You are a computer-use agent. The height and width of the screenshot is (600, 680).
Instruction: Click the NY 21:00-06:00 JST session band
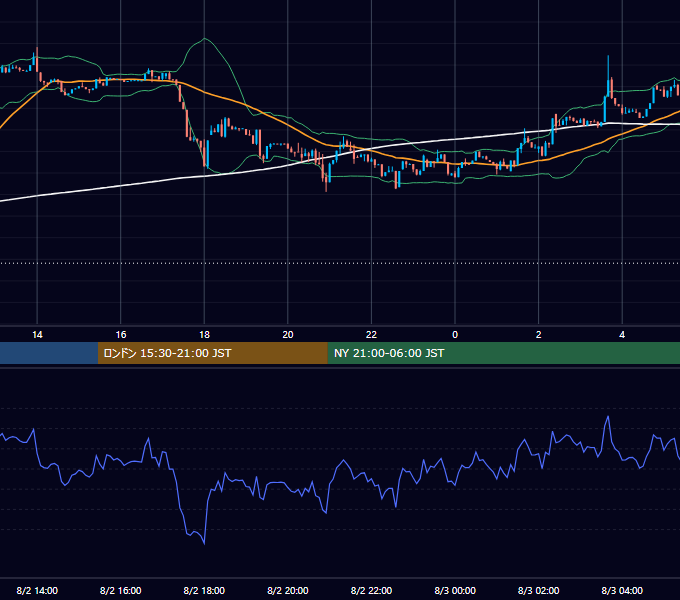[x=503, y=353]
